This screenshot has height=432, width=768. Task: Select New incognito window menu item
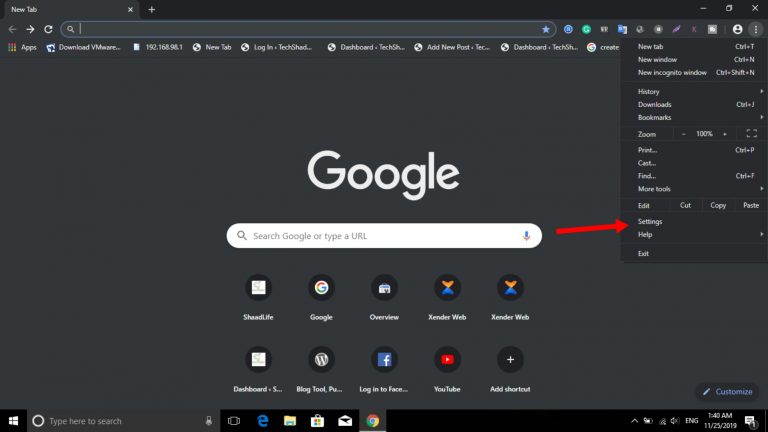695,72
